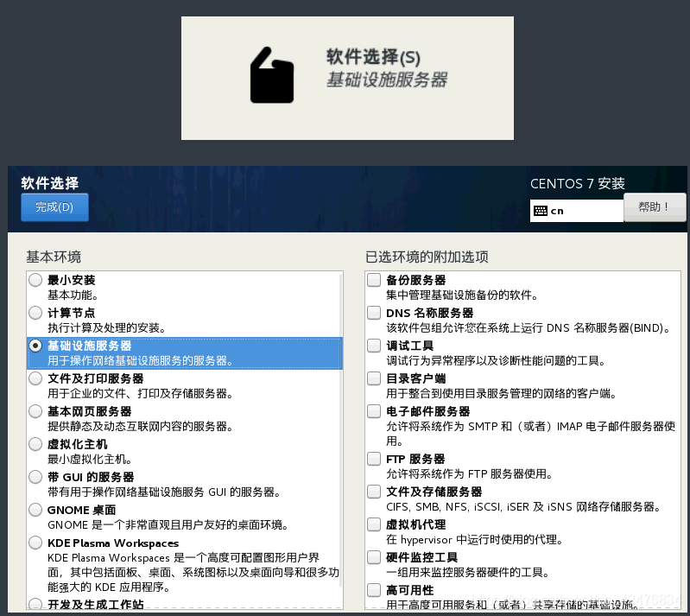This screenshot has height=616, width=690.
Task: Select the 最小安装 radio button
Action: (35, 280)
